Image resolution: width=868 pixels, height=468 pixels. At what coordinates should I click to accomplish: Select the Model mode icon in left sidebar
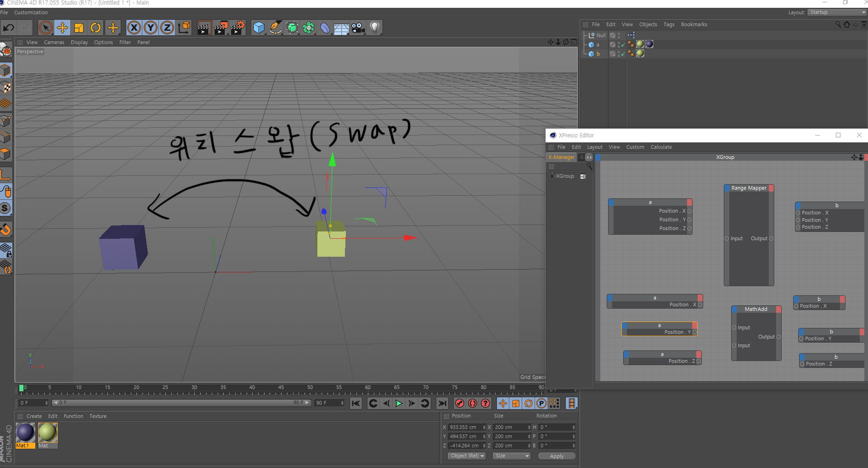tap(6, 70)
